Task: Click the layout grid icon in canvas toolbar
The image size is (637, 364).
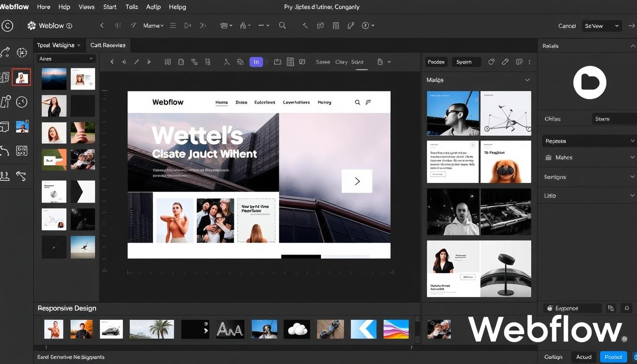Action: [290, 62]
